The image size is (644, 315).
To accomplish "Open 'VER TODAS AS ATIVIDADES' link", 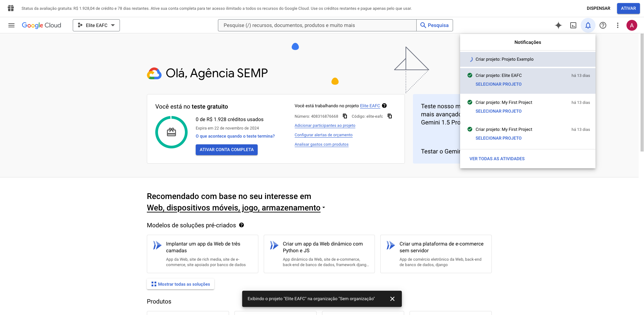I will point(497,159).
